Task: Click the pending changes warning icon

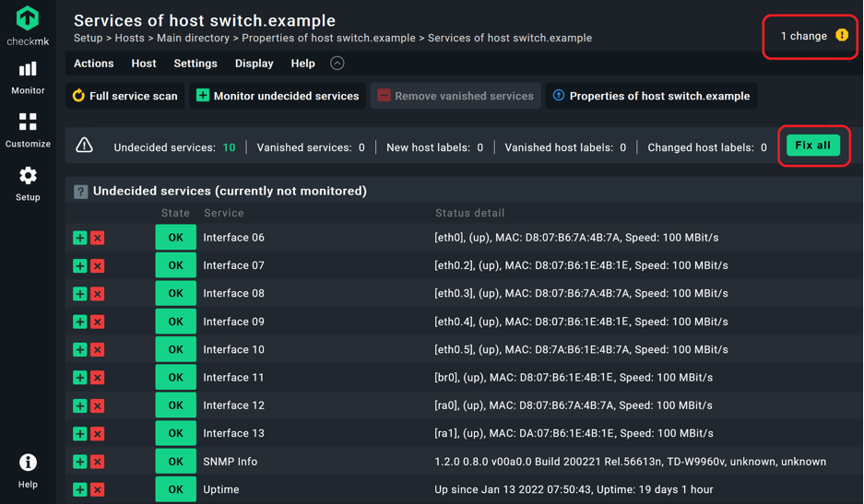Action: pyautogui.click(x=841, y=36)
